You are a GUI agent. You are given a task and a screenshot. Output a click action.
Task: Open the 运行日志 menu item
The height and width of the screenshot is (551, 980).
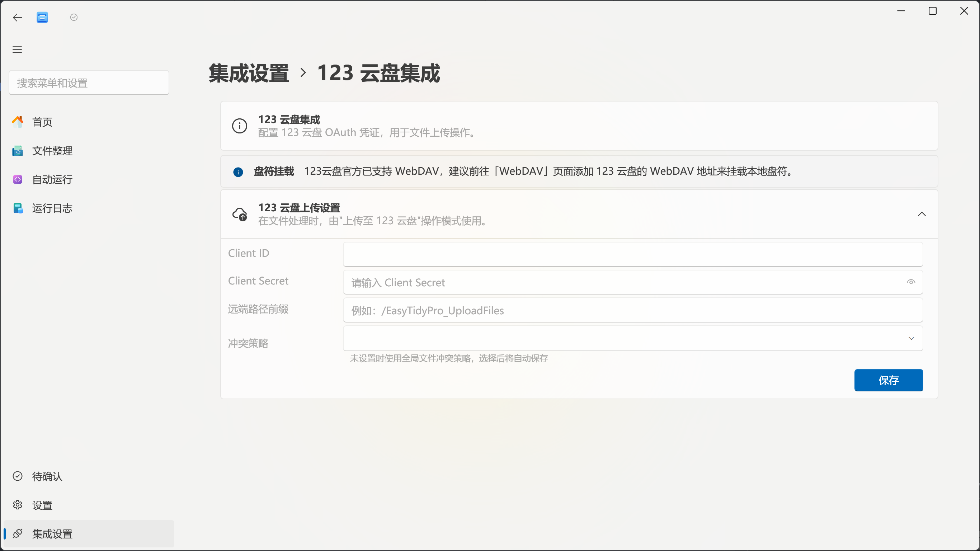click(x=89, y=208)
